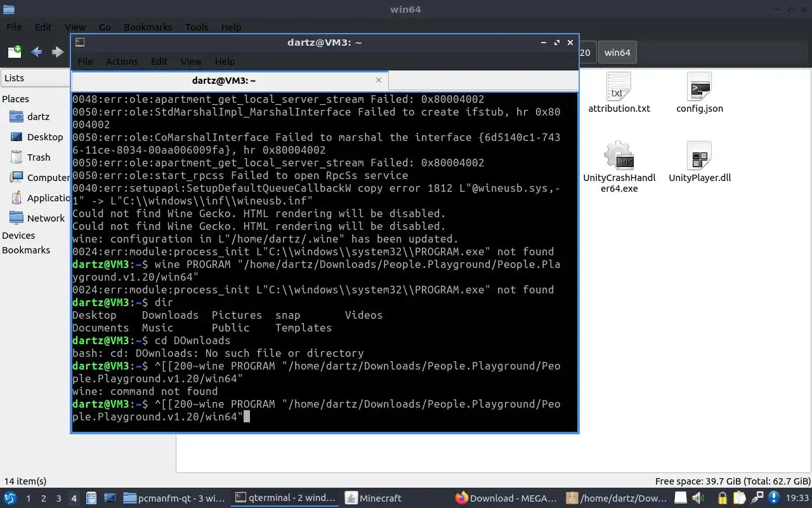This screenshot has height=508, width=812.
Task: Go forward with the gray right arrow
Action: (58, 52)
